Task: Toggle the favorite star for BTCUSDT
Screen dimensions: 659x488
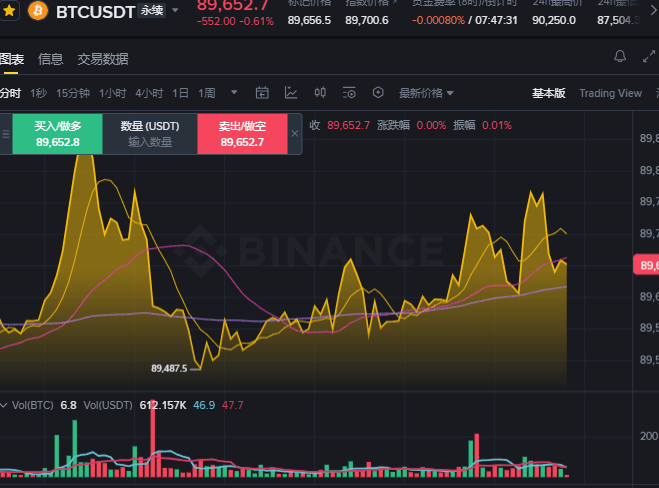Action: 9,11
